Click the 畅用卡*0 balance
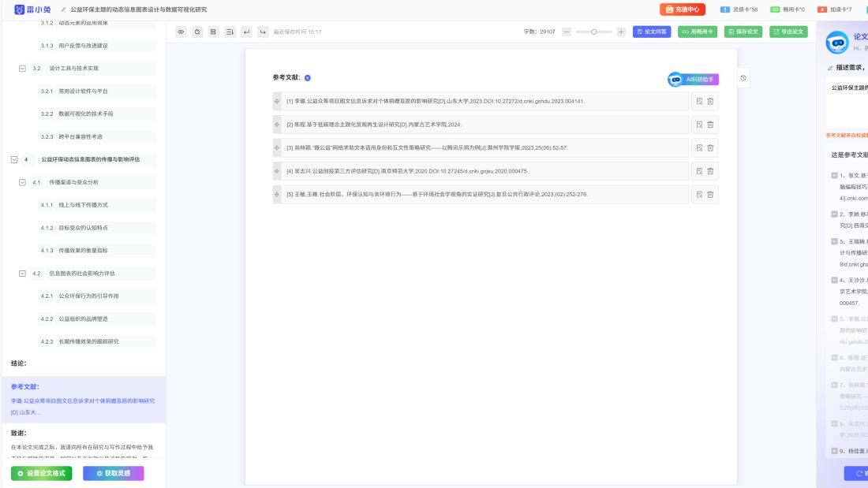This screenshot has height=488, width=868. click(788, 9)
